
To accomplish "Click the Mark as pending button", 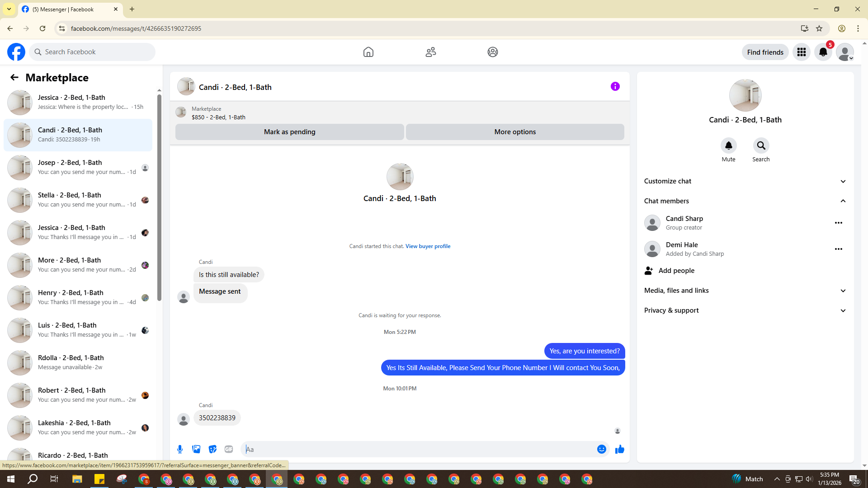I will coord(289,132).
